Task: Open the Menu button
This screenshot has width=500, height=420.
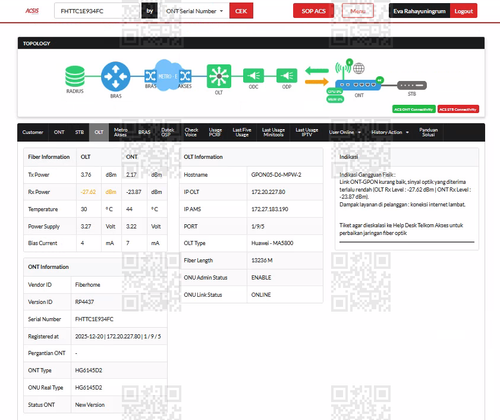Action: (358, 11)
